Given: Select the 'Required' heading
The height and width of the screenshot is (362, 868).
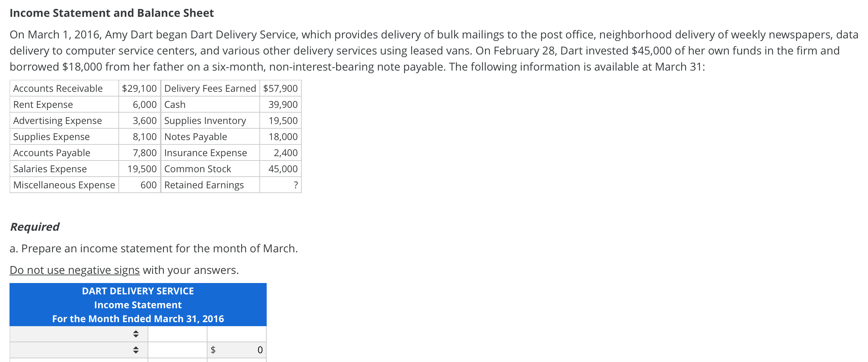Looking at the screenshot, I should [34, 226].
